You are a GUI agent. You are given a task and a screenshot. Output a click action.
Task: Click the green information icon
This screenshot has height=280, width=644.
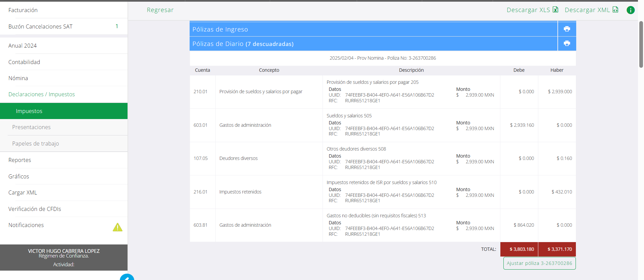click(x=631, y=10)
